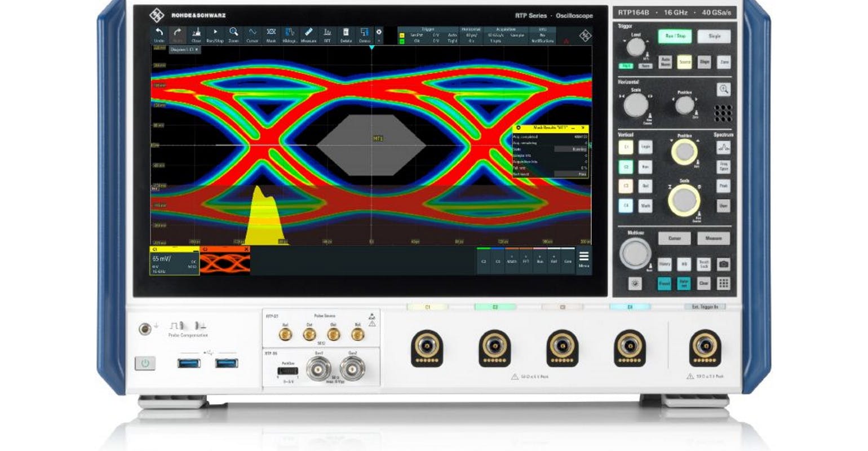Click the Undo icon in the toolbar

tap(161, 36)
